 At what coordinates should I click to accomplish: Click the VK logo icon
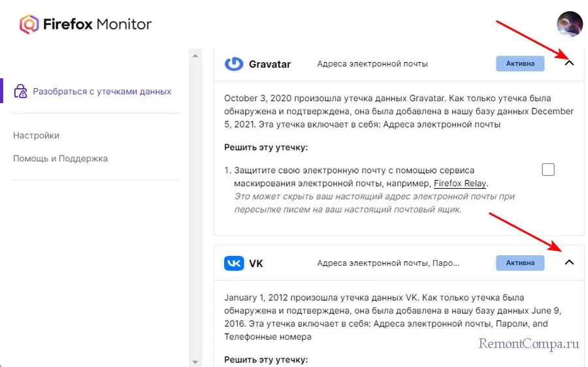click(234, 263)
